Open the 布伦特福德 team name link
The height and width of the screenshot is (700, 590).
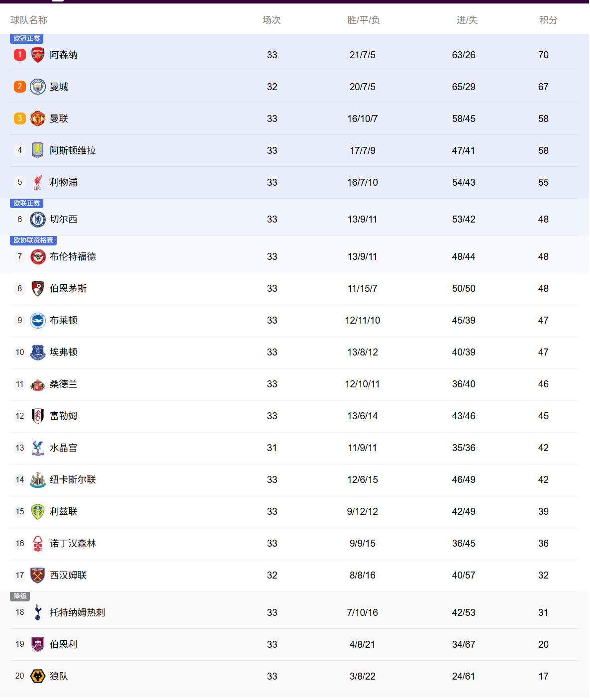(x=73, y=256)
